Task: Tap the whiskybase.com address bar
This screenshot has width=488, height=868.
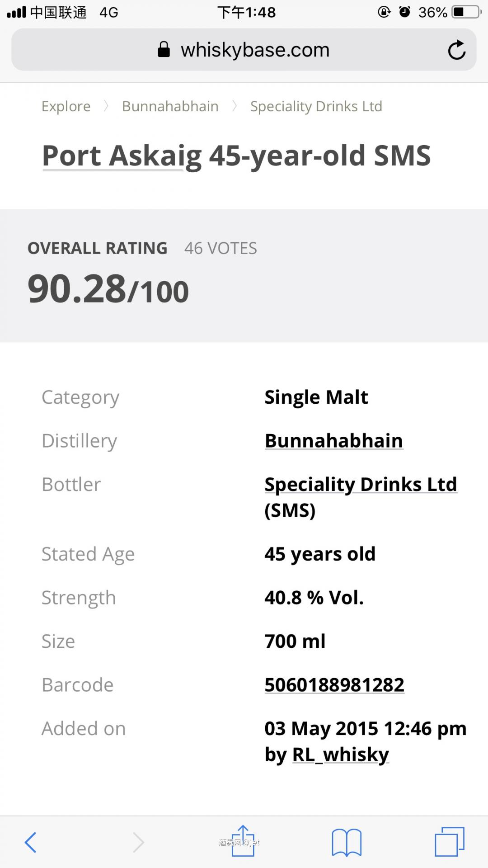Action: point(255,50)
